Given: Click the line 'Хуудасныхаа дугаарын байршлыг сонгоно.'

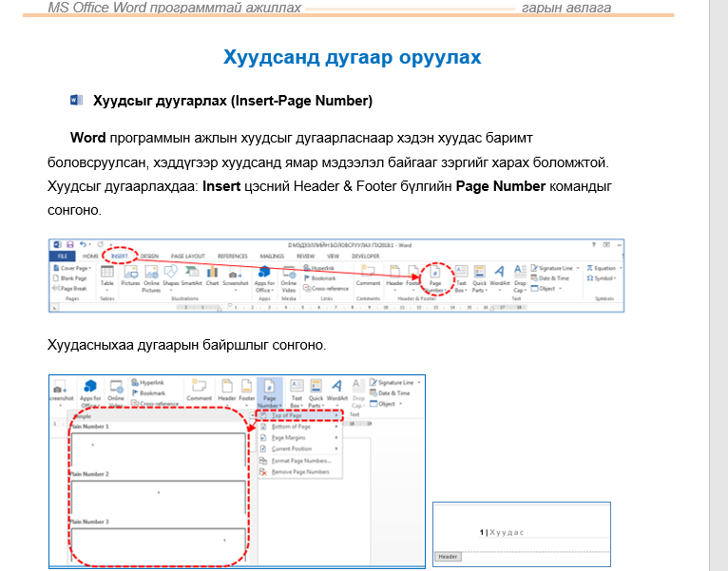Looking at the screenshot, I should pos(186,345).
